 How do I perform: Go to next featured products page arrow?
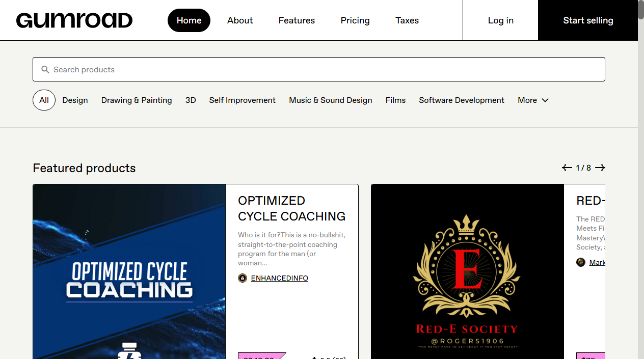(600, 168)
